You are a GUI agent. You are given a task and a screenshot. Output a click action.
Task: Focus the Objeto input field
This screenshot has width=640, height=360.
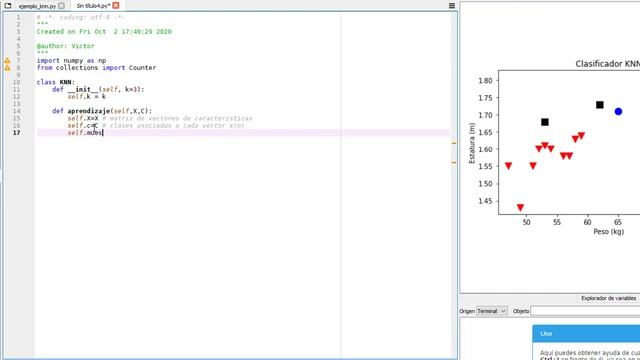point(585,311)
